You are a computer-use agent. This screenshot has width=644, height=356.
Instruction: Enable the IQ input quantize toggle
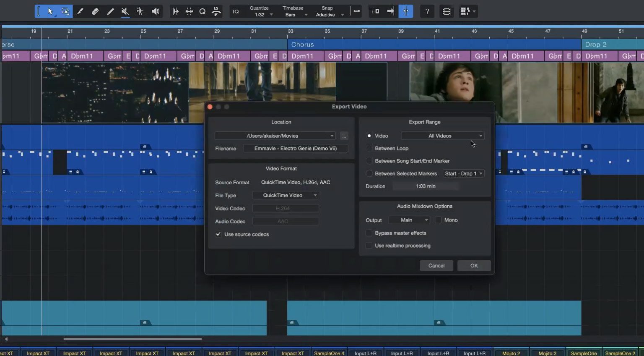(236, 11)
